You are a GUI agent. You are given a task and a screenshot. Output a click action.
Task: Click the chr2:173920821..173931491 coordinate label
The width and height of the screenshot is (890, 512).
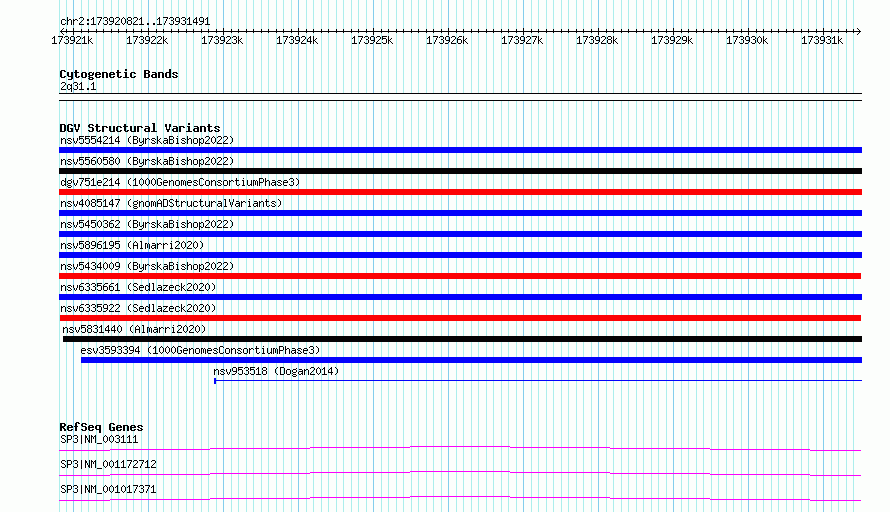click(x=135, y=22)
